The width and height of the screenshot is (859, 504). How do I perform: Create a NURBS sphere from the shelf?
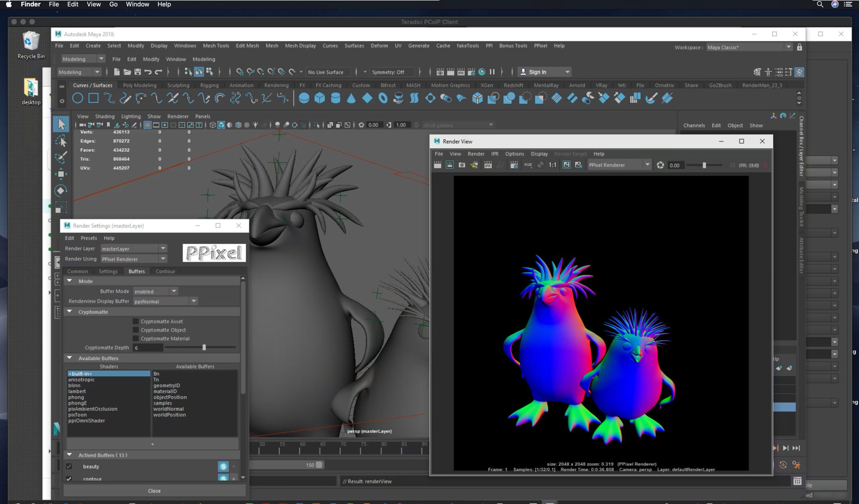304,98
